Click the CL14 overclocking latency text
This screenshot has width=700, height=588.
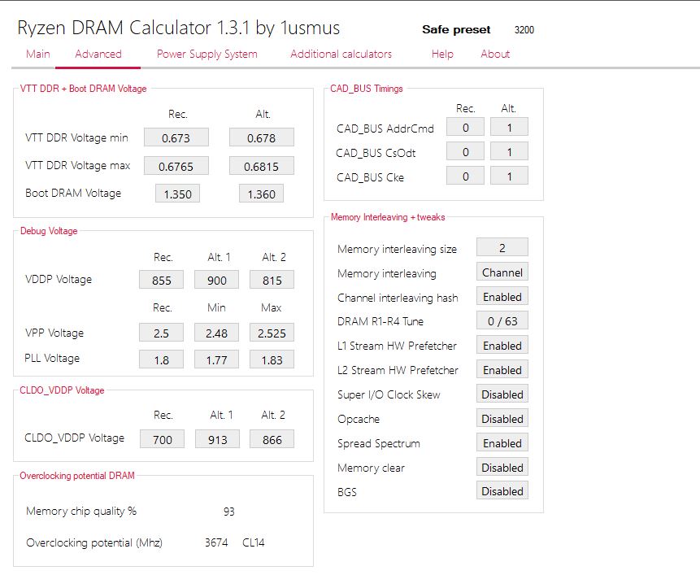tap(254, 542)
